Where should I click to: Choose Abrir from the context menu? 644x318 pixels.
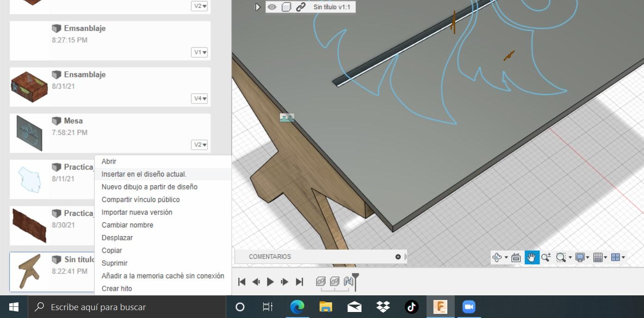coord(109,161)
